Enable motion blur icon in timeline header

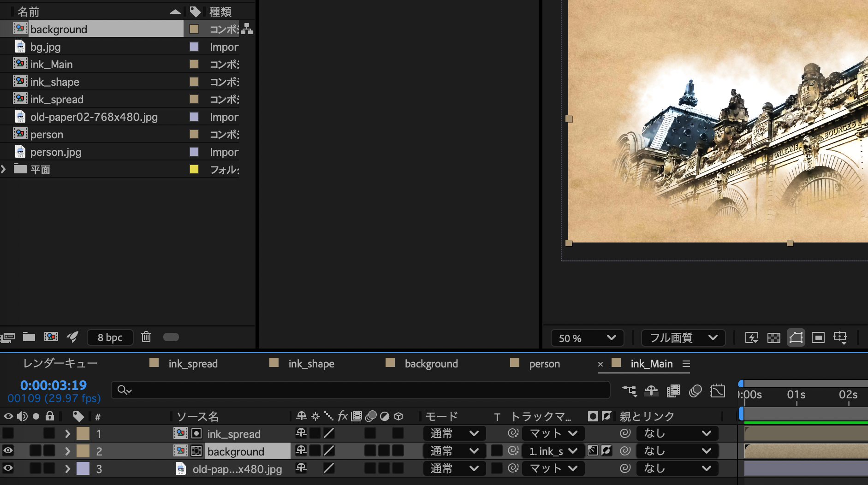click(695, 391)
